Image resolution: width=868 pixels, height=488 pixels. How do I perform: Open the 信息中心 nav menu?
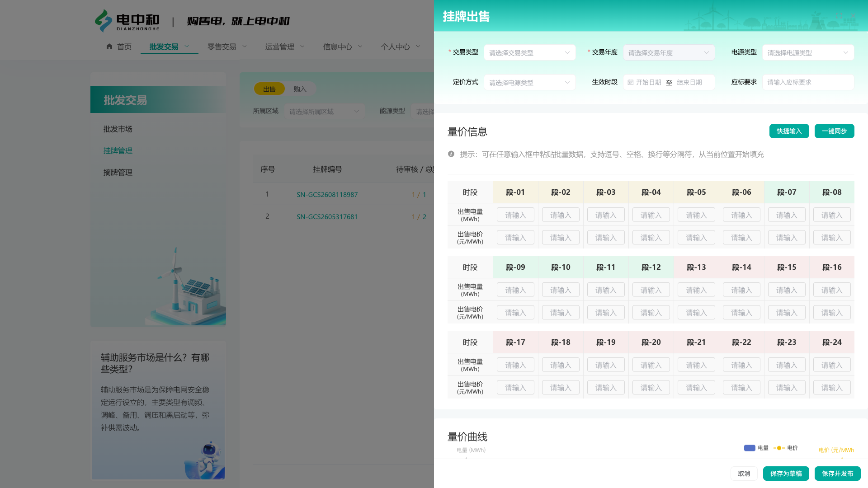tap(343, 47)
